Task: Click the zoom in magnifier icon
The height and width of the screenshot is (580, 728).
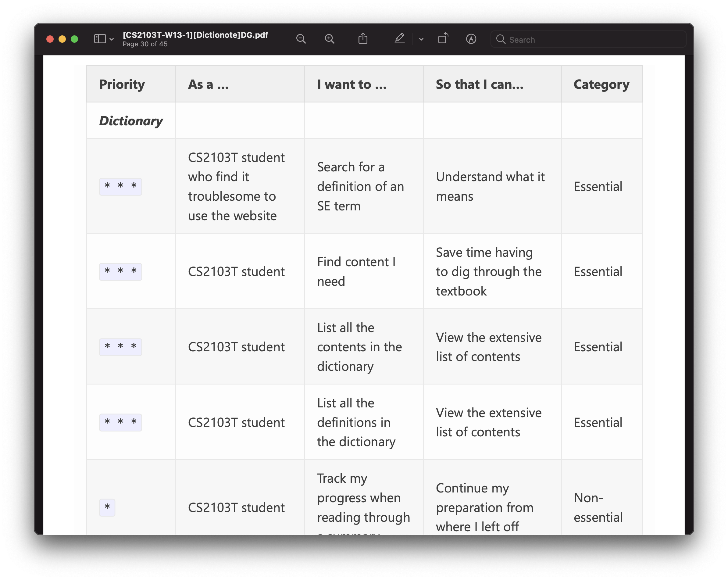Action: pos(329,39)
